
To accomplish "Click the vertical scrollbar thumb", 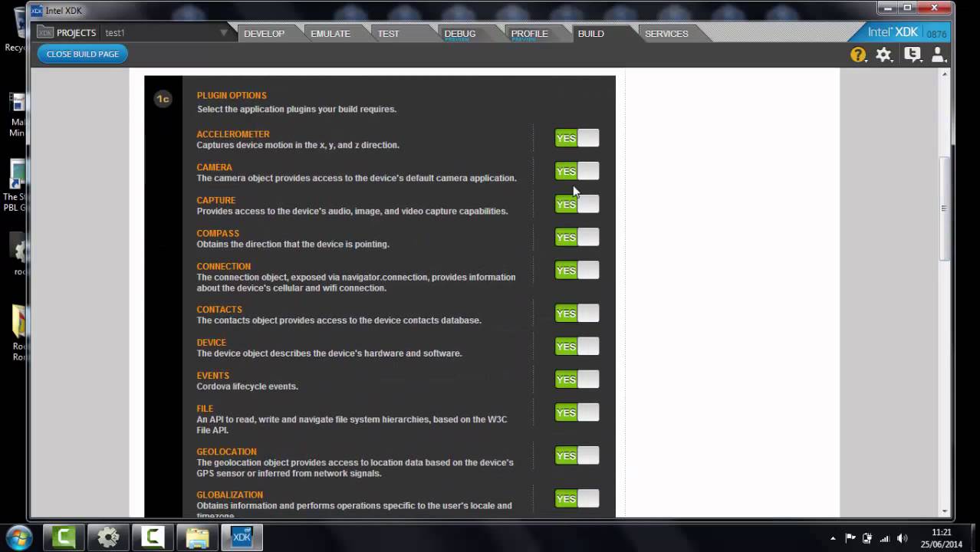I will pos(945,208).
